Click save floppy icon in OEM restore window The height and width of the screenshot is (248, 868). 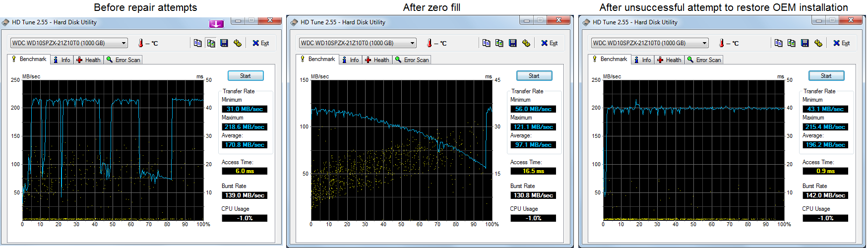point(805,43)
